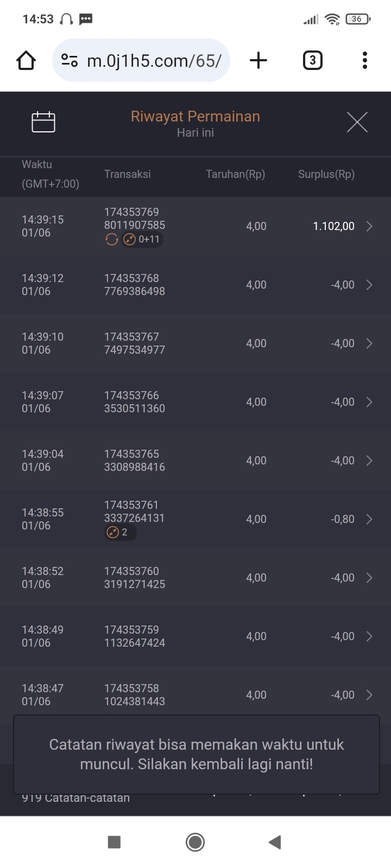Image resolution: width=391 pixels, height=868 pixels.
Task: Expand the 14:38:55 transaction with -0,80 surplus
Action: (369, 519)
